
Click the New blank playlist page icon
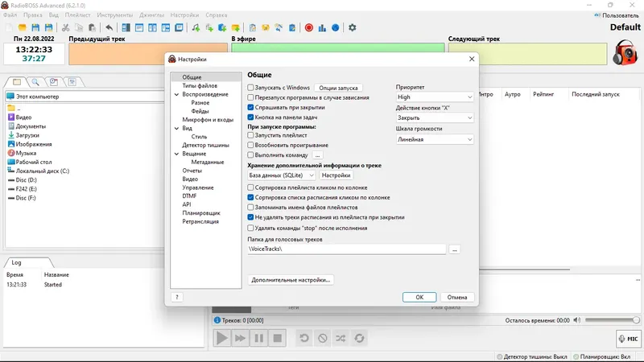point(9,27)
